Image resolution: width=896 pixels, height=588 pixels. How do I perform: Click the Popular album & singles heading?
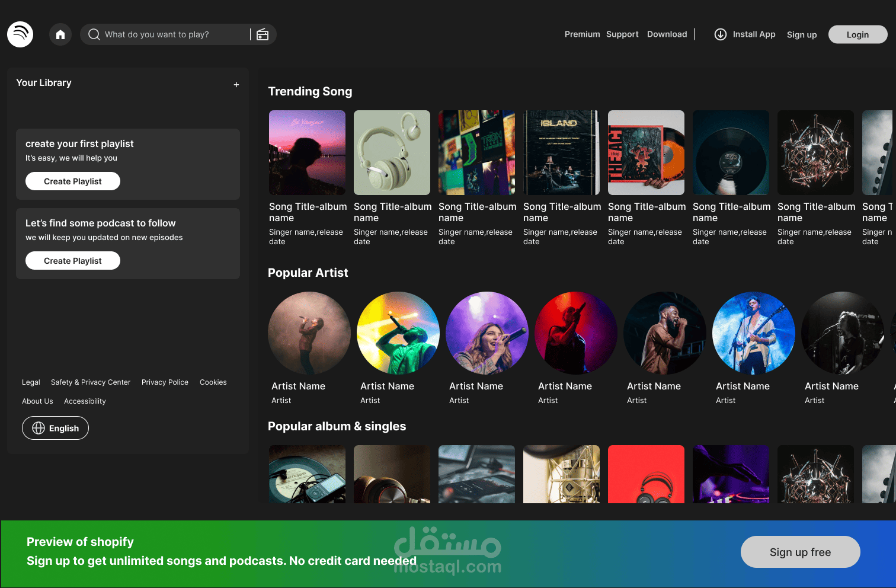[x=337, y=426]
